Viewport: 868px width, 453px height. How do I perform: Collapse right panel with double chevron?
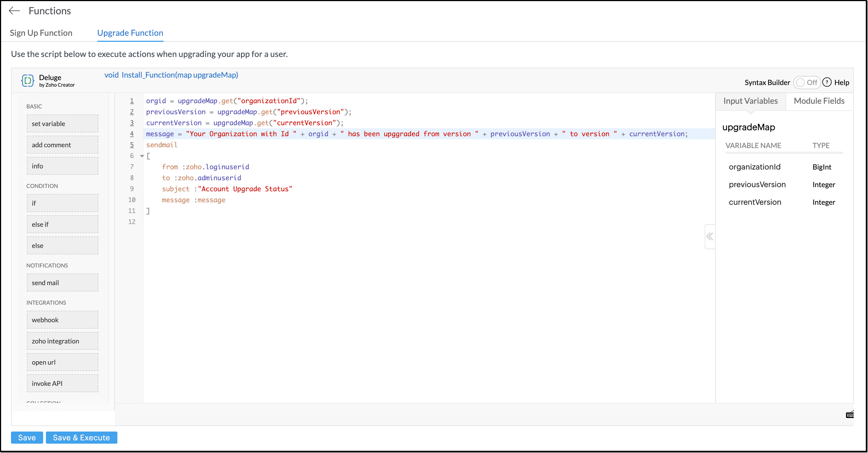pos(710,236)
